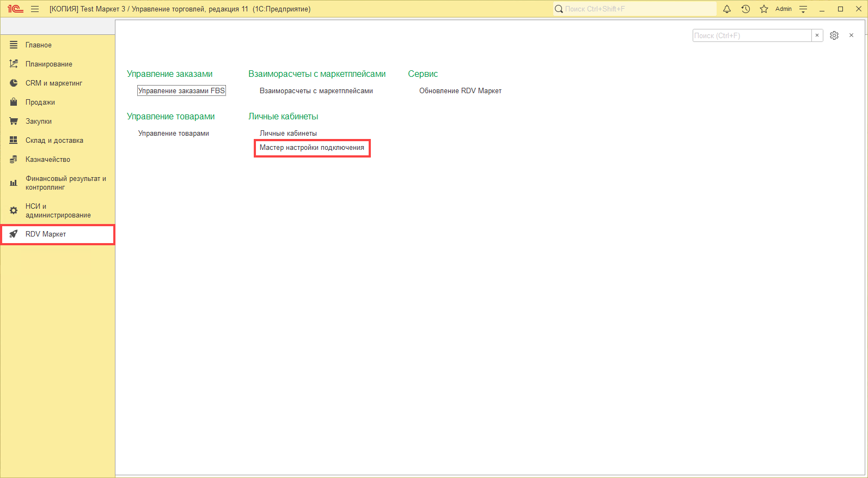Click Планирование chart icon
This screenshot has width=868, height=478.
coord(14,64)
